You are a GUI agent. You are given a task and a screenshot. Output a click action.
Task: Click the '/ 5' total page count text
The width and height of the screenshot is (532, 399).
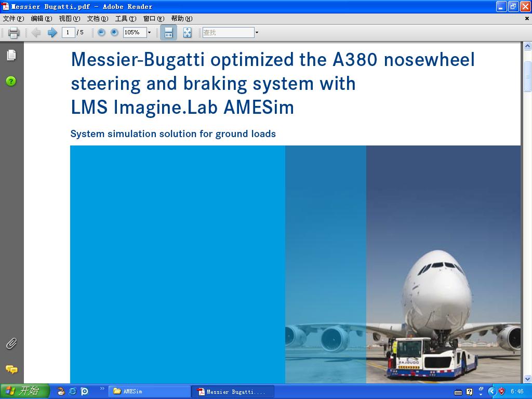80,33
